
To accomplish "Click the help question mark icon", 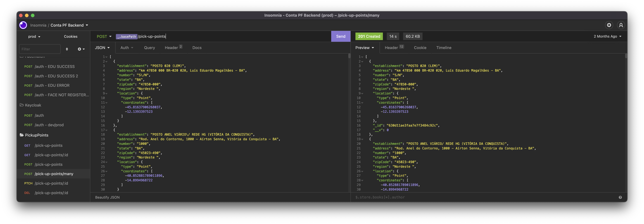I will click(x=620, y=197).
